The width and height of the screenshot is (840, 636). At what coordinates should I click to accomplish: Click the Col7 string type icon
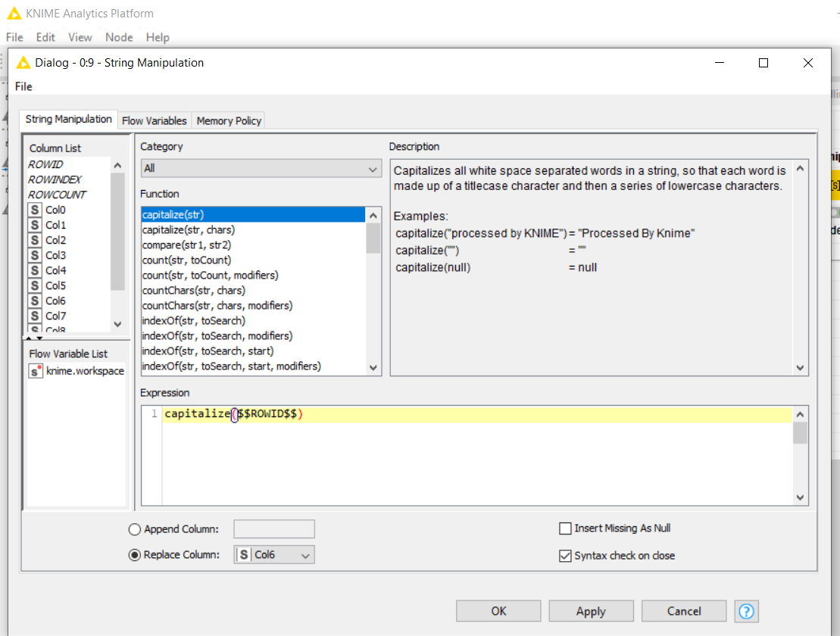pos(35,316)
